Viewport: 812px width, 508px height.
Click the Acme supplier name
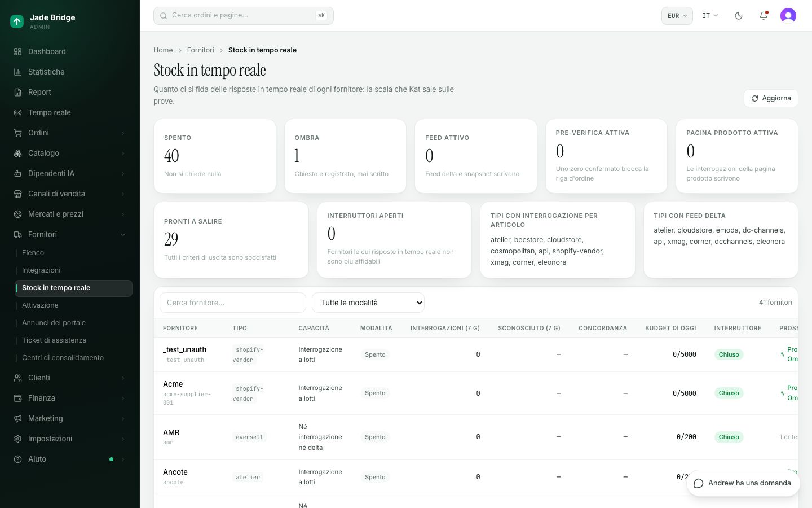[173, 384]
